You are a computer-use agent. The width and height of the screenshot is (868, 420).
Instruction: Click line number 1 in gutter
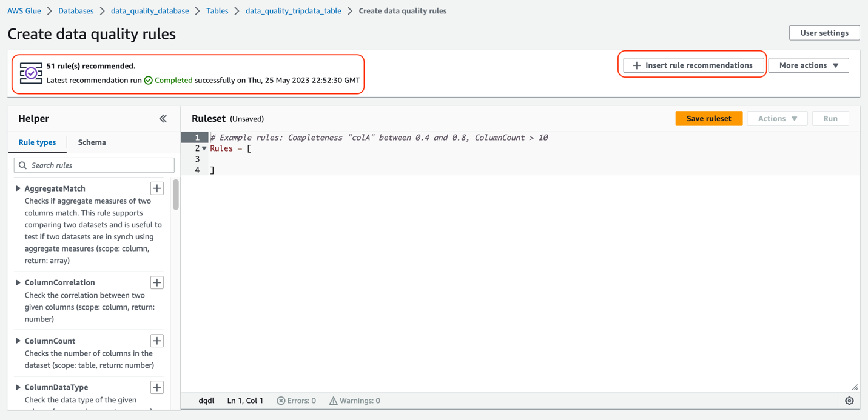pyautogui.click(x=197, y=138)
